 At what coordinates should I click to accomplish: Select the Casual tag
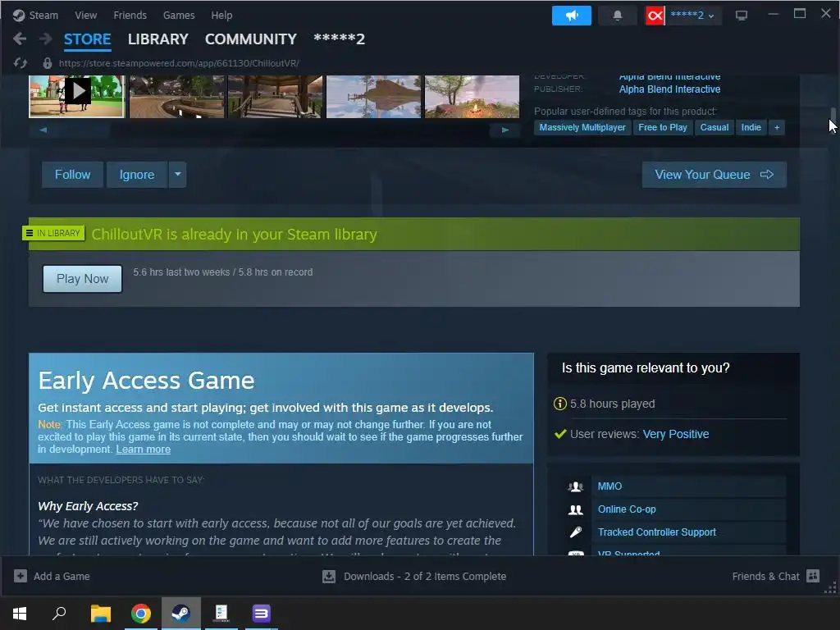pyautogui.click(x=714, y=127)
